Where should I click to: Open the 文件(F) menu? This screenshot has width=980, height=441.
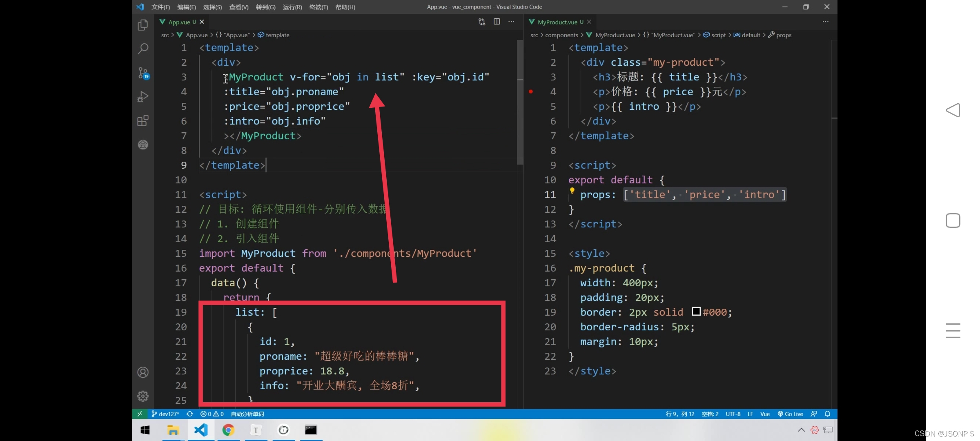tap(160, 7)
